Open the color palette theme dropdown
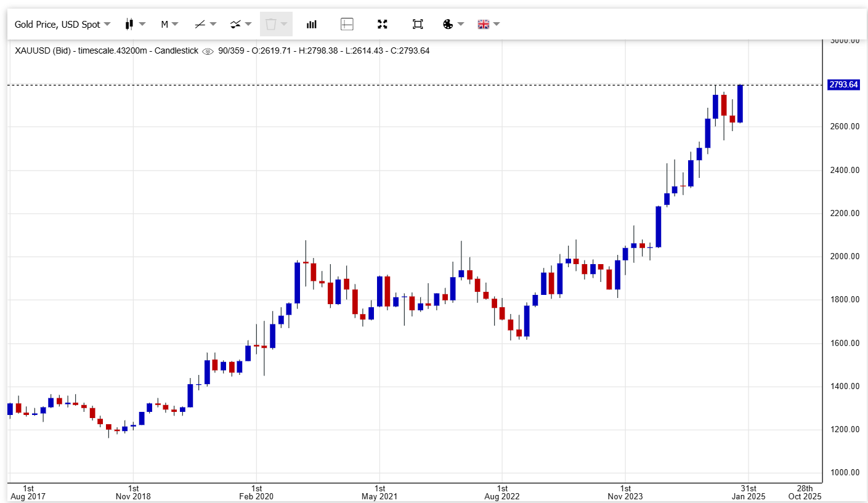The width and height of the screenshot is (868, 503). click(453, 25)
